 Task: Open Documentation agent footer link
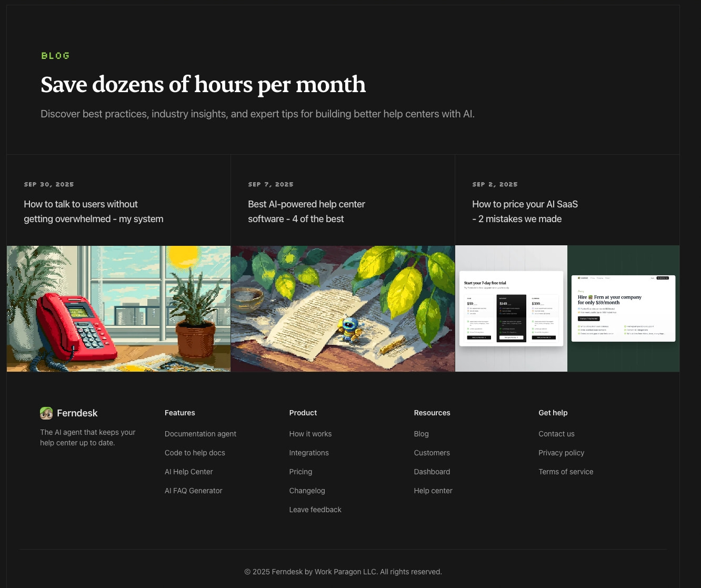pyautogui.click(x=201, y=434)
